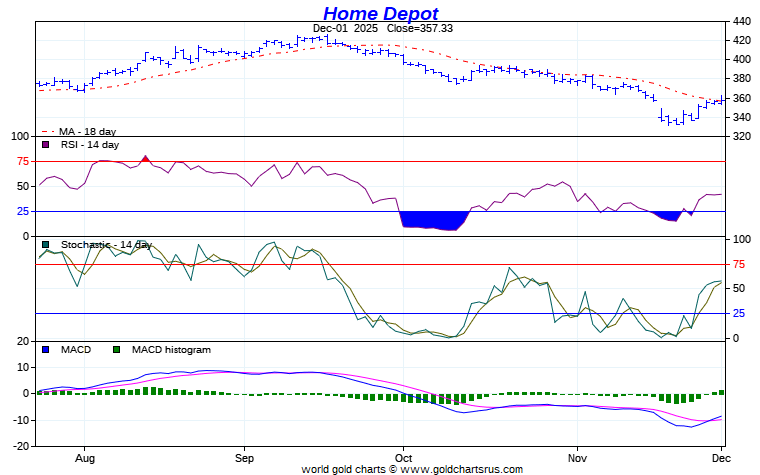Click the 440 price axis label
The image size is (760, 475).
[742, 21]
